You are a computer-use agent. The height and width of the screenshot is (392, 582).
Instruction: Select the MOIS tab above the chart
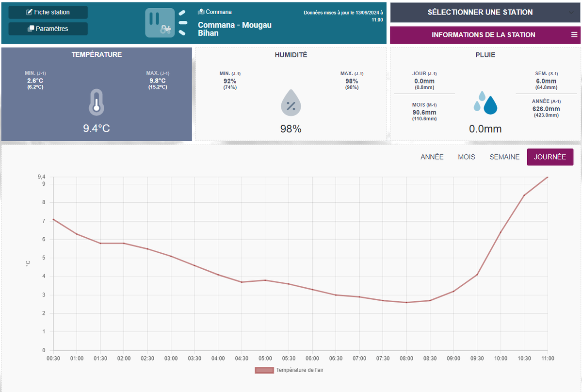pyautogui.click(x=466, y=157)
